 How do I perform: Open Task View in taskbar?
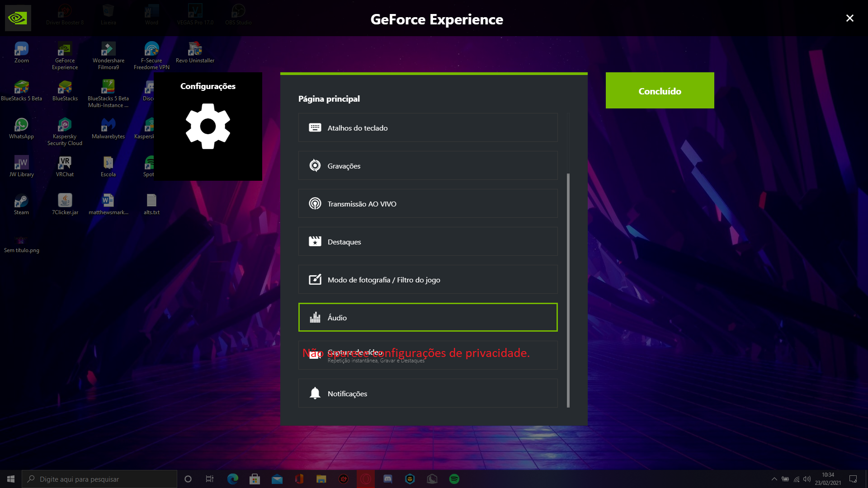pos(210,479)
